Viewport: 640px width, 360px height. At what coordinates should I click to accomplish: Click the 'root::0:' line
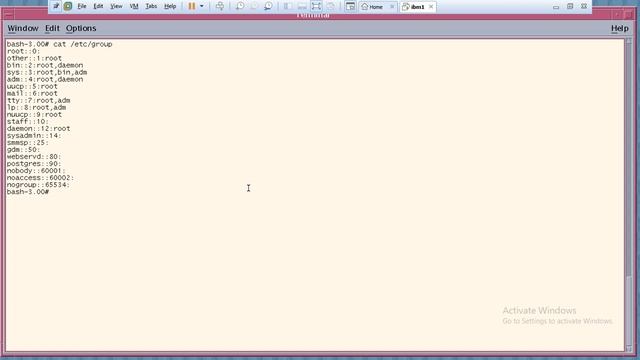[23, 51]
